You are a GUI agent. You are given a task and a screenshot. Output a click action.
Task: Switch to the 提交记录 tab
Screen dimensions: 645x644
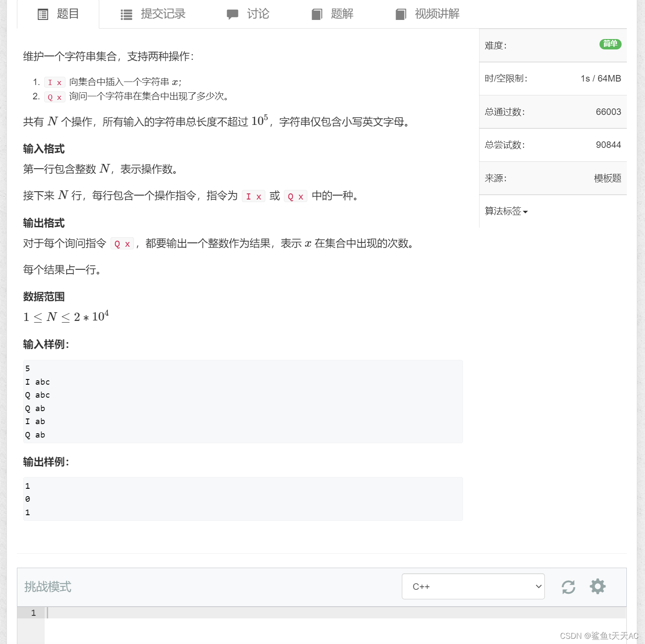(162, 14)
